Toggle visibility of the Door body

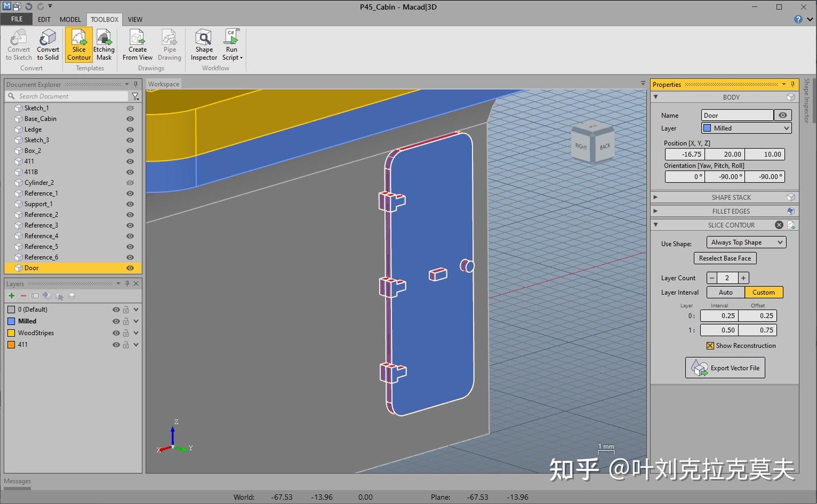click(129, 268)
